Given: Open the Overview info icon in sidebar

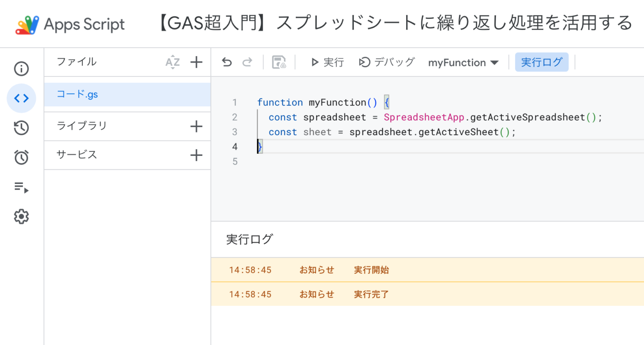Looking at the screenshot, I should [x=21, y=69].
